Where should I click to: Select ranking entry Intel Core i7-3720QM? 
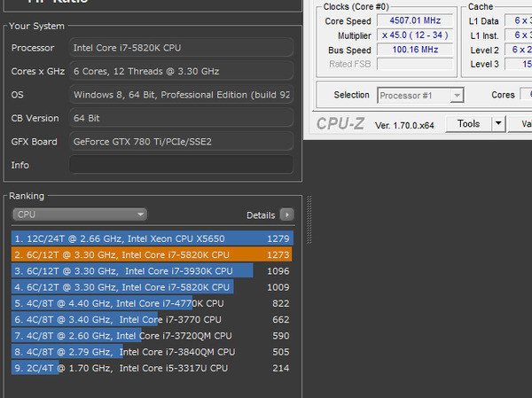click(x=152, y=336)
